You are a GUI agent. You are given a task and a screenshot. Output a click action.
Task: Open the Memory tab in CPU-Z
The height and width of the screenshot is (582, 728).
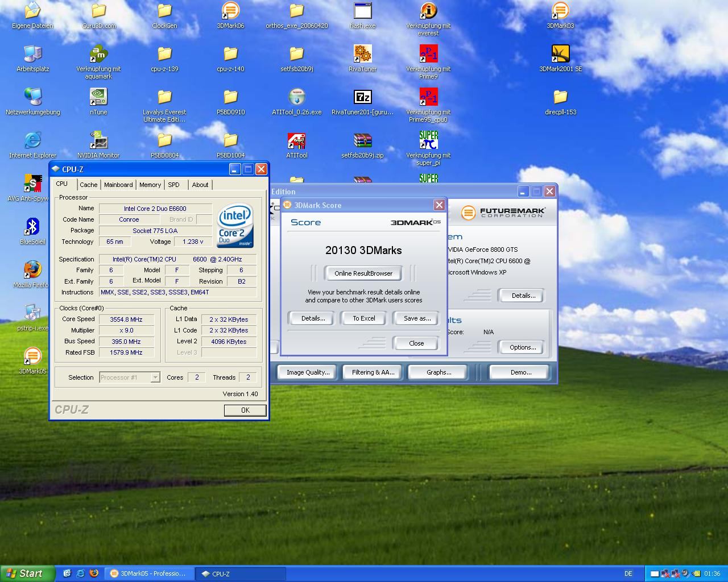pyautogui.click(x=150, y=185)
